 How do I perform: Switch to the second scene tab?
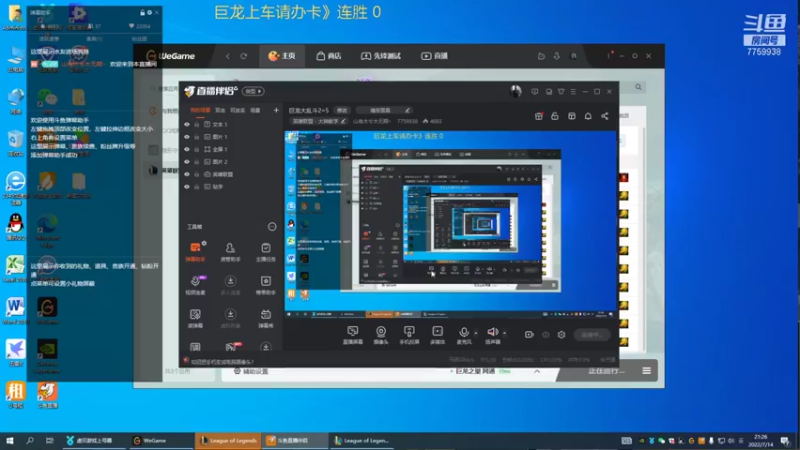click(220, 110)
